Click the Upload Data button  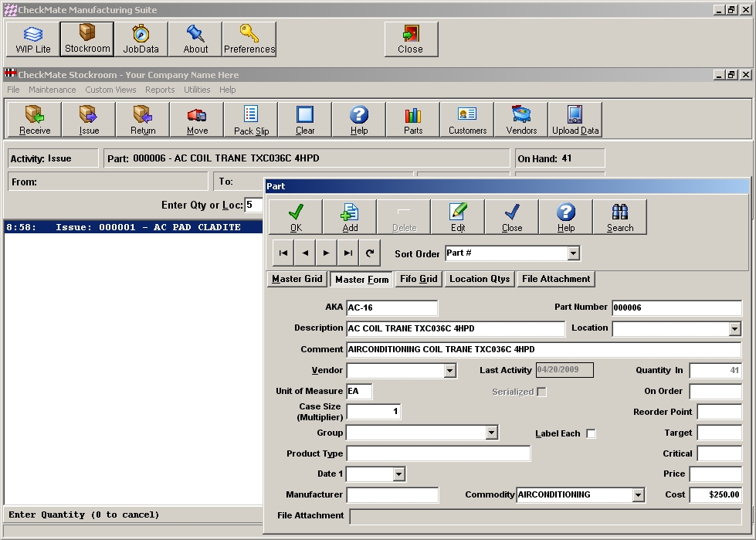click(x=575, y=120)
